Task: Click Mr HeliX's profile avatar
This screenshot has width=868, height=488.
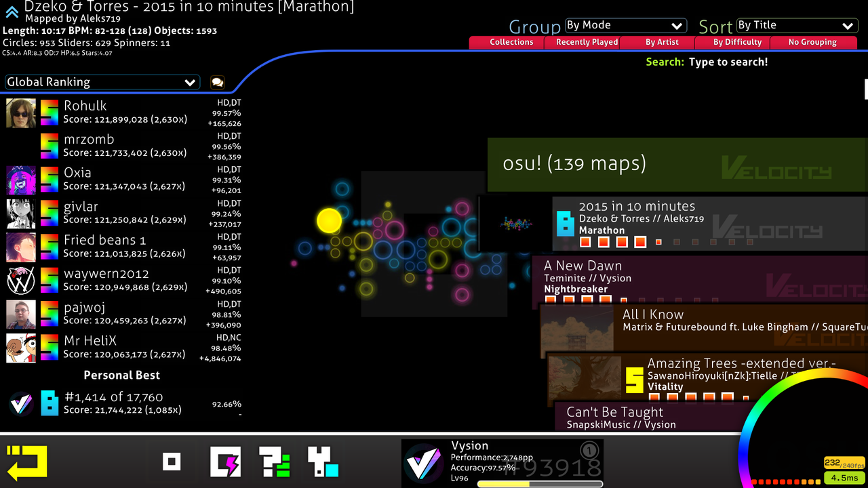Action: (21, 348)
